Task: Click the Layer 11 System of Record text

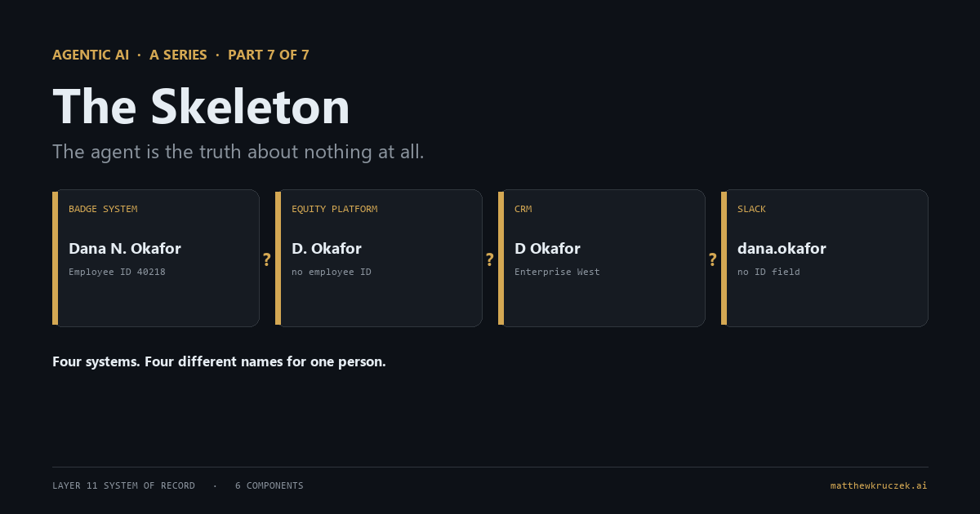Action: 123,485
